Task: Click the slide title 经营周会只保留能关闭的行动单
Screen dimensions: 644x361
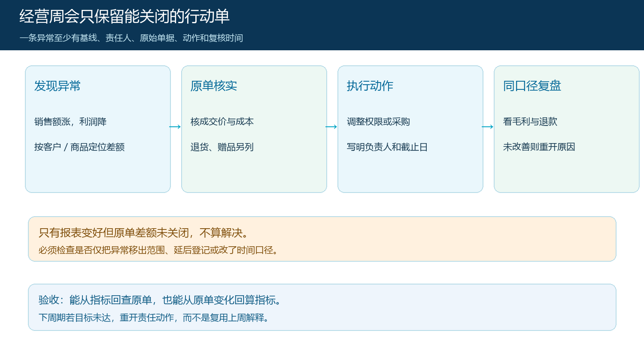Action: (x=125, y=16)
